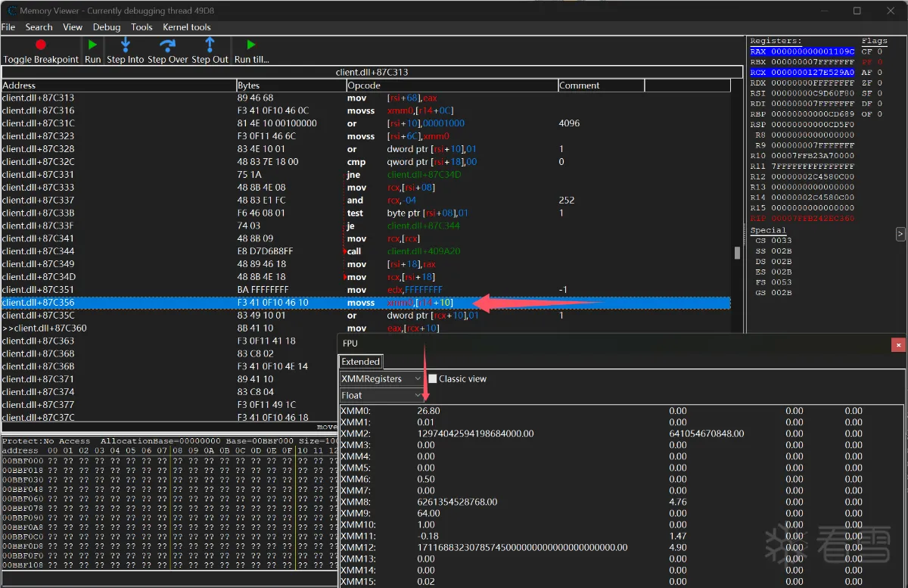Click the RCX register value

click(x=812, y=73)
